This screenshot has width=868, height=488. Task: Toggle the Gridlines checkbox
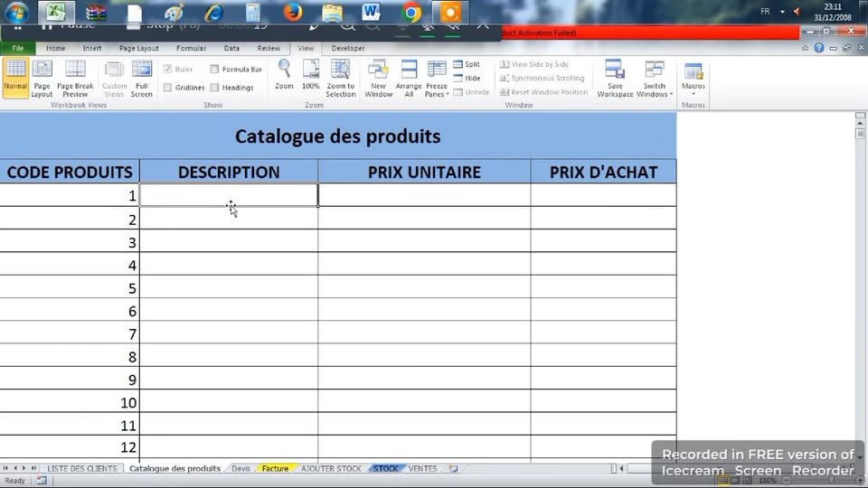(168, 88)
